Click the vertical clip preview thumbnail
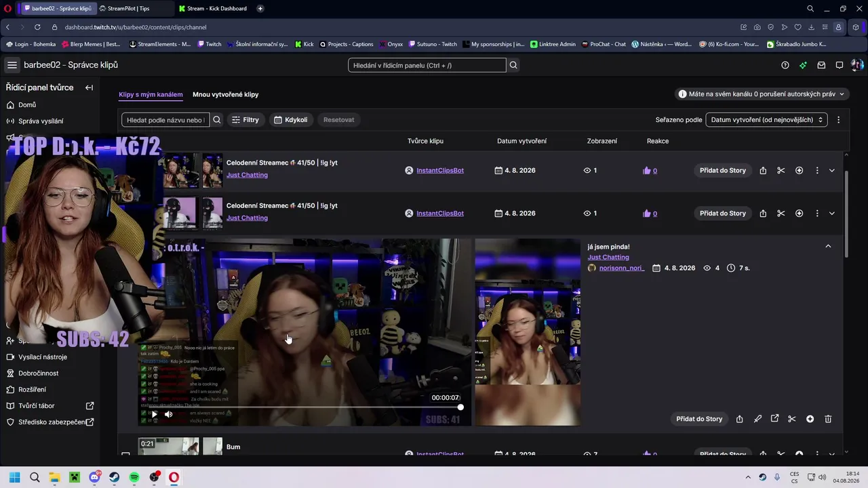 coord(528,332)
